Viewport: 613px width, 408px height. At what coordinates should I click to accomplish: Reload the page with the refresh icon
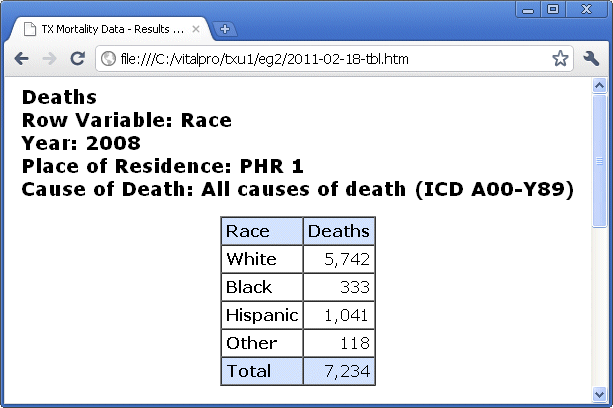point(77,59)
